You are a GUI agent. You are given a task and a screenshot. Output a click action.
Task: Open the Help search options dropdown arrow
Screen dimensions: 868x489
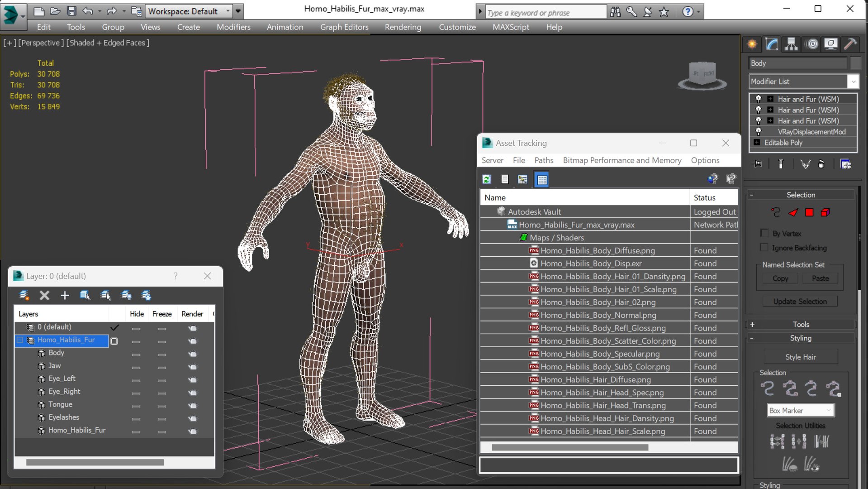pos(699,12)
